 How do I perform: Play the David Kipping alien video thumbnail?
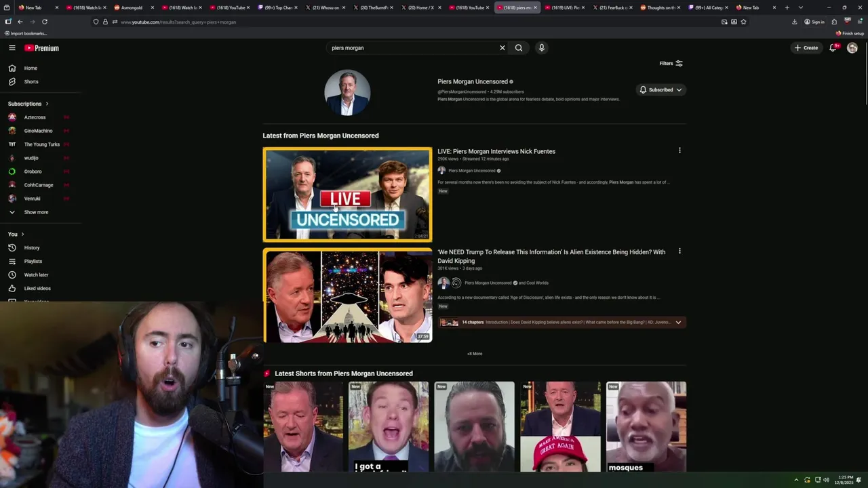(x=347, y=296)
